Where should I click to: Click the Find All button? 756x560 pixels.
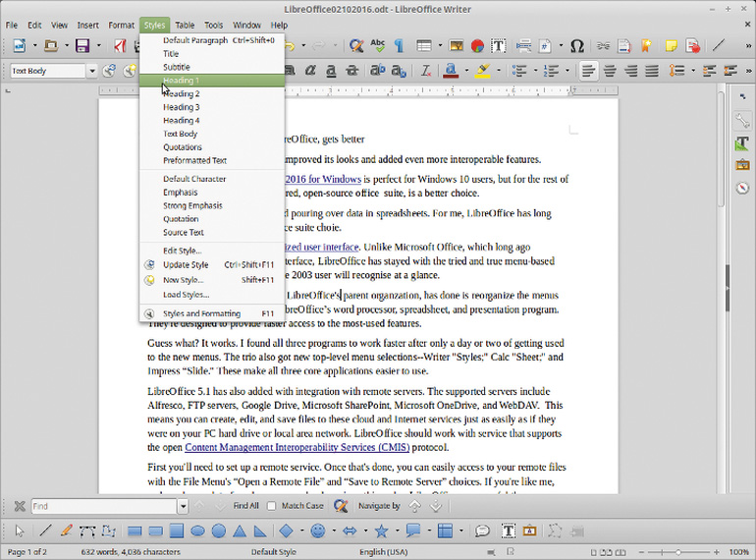click(245, 506)
